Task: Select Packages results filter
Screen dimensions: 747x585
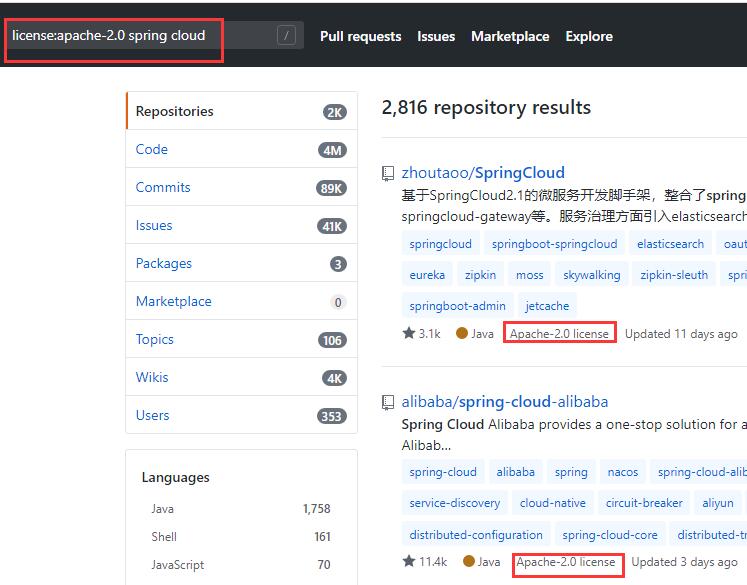Action: 242,263
